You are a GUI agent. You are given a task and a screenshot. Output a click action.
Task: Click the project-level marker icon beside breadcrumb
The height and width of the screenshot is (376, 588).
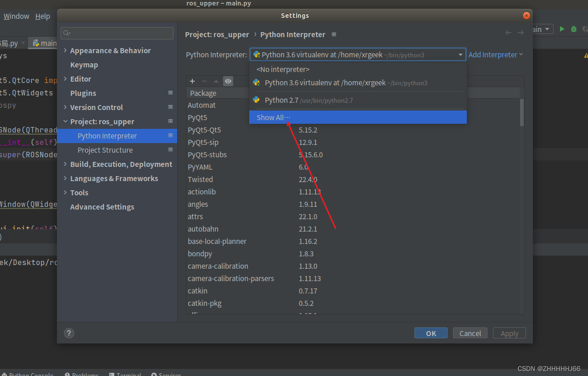334,34
